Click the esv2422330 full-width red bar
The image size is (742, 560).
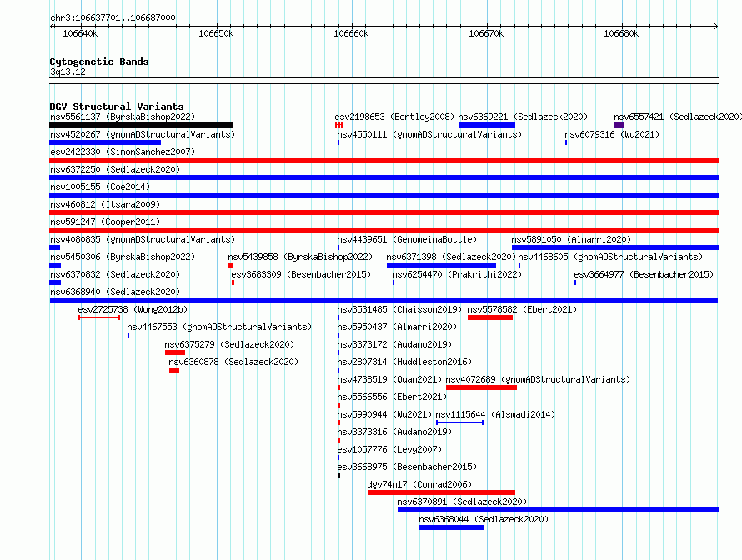[x=384, y=160]
